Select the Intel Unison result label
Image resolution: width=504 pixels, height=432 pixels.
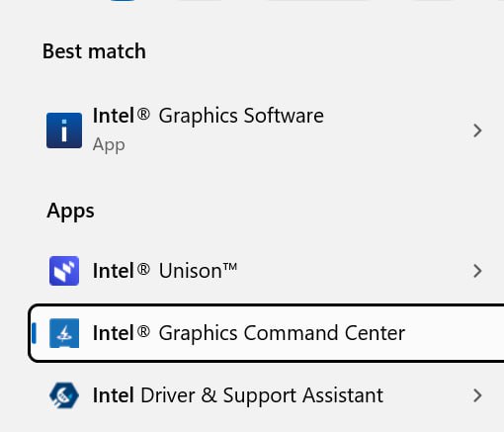point(165,271)
